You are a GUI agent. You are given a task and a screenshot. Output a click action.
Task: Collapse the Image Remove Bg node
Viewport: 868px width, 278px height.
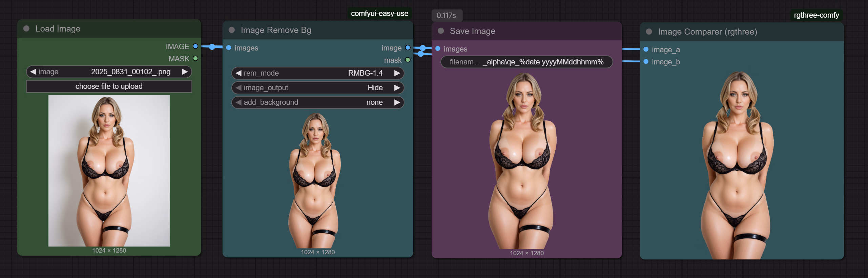[232, 30]
